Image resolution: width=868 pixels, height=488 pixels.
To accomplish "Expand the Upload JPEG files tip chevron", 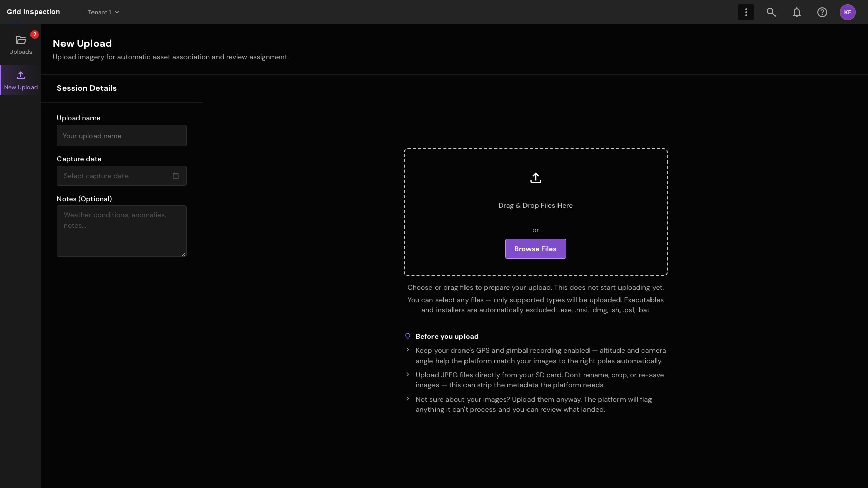I will click(x=407, y=374).
